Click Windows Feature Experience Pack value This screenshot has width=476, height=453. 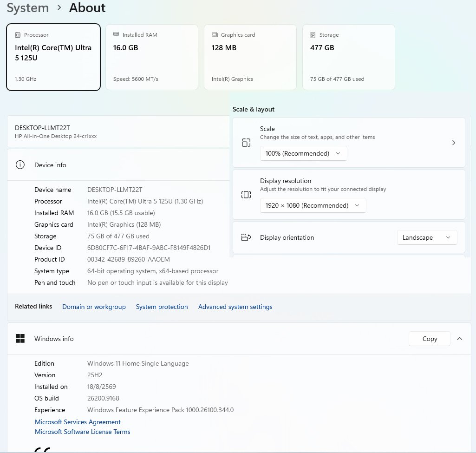click(x=160, y=410)
